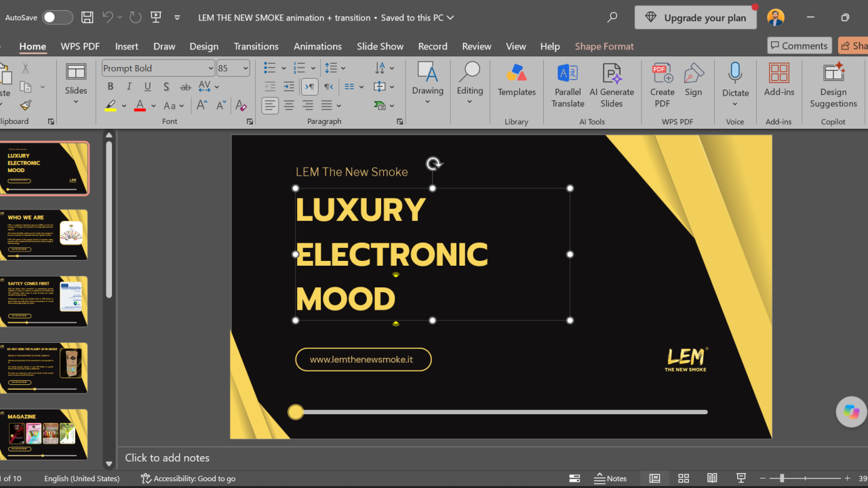Click the Sign pen icon
This screenshot has width=868, height=488.
[694, 80]
